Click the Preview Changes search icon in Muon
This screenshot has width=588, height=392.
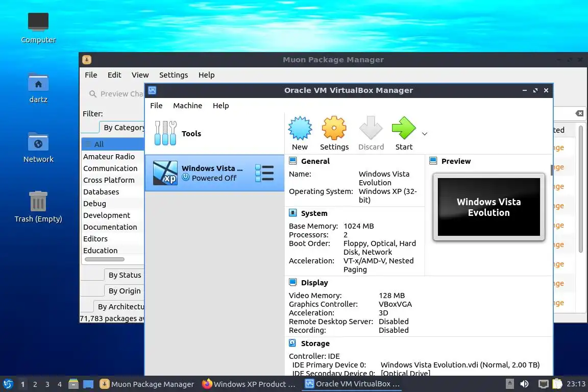tap(92, 94)
